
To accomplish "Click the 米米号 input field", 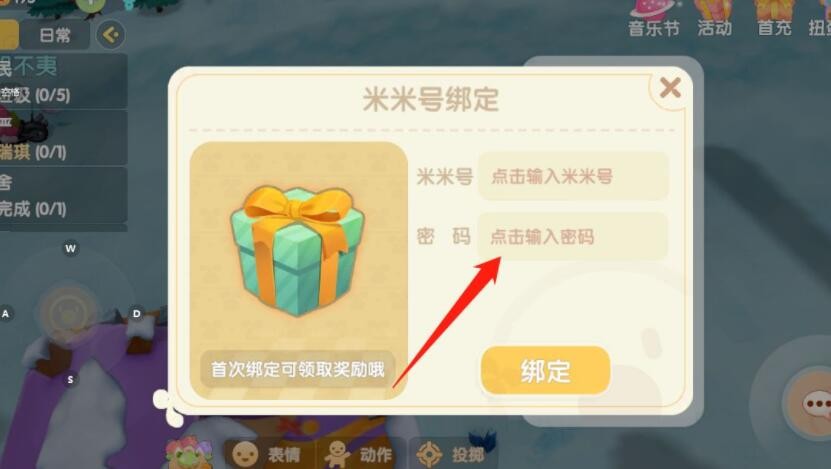I will (x=573, y=176).
